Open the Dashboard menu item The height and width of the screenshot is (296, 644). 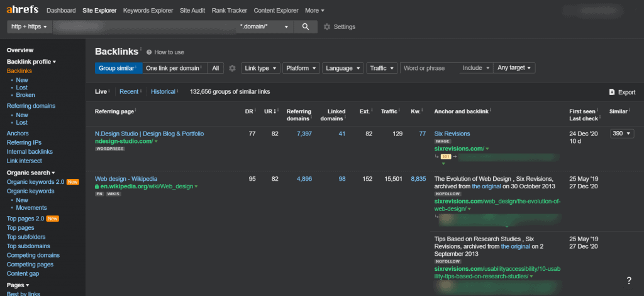(61, 10)
